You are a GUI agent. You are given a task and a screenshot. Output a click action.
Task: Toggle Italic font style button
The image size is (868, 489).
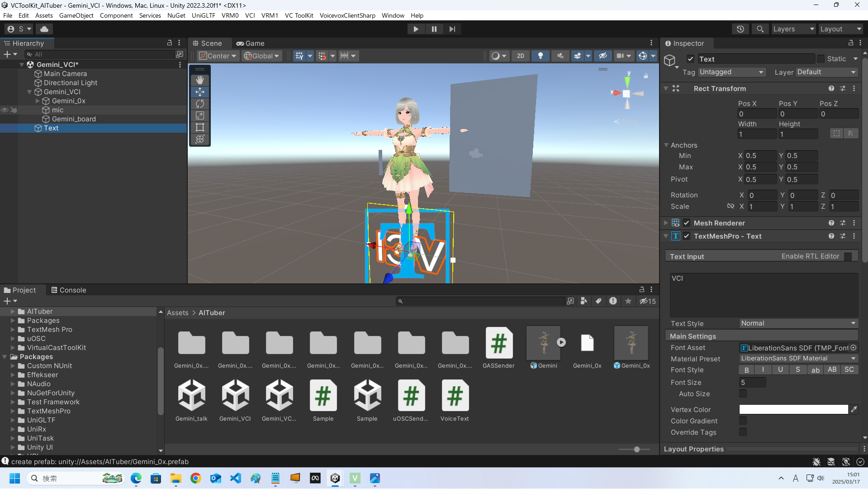coord(763,370)
